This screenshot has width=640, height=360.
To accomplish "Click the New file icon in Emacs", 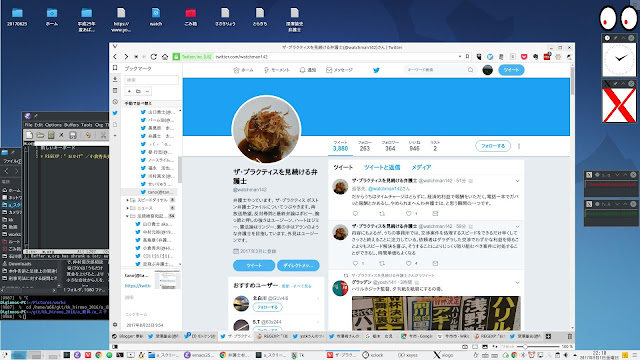I will pos(29,135).
